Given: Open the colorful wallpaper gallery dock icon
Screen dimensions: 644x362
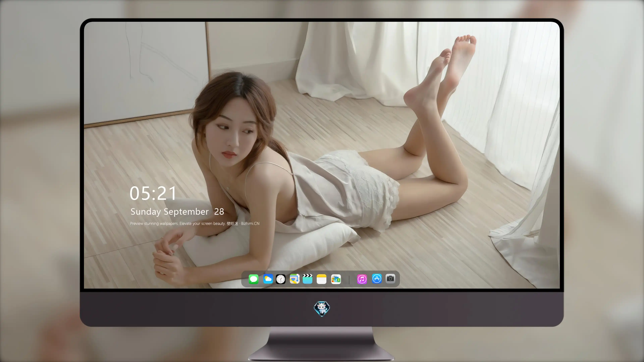Looking at the screenshot, I should (336, 279).
